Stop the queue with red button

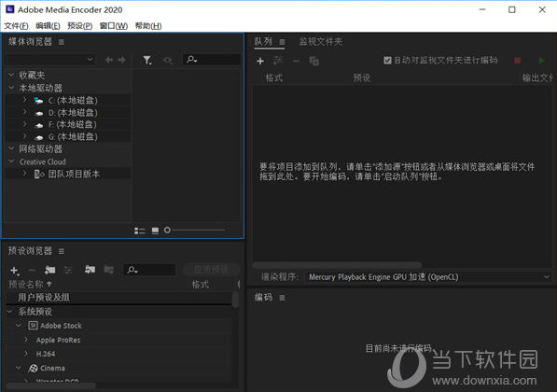coord(518,61)
